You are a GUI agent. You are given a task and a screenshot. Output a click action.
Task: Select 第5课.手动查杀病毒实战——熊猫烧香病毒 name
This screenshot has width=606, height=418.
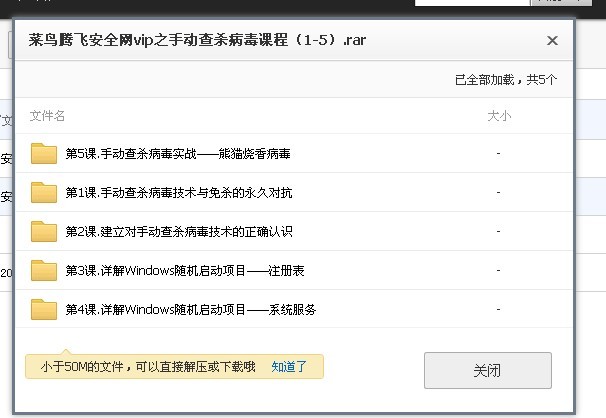[x=178, y=154]
